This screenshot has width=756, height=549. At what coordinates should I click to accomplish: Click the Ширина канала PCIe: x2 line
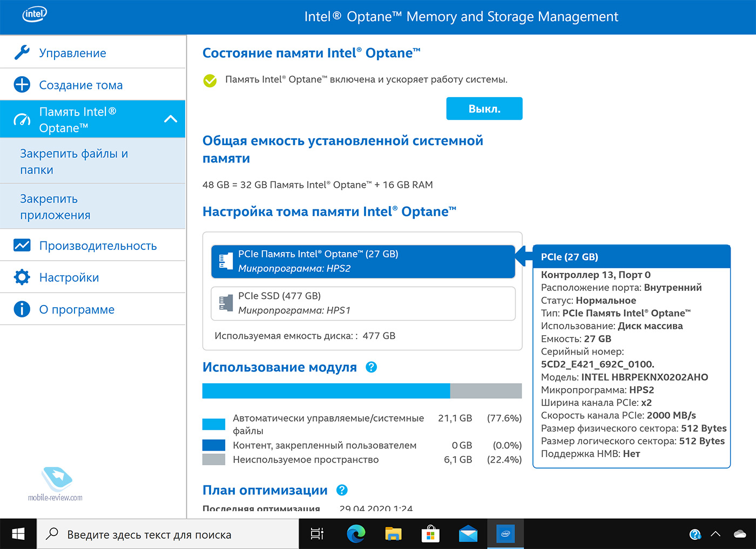coord(596,402)
